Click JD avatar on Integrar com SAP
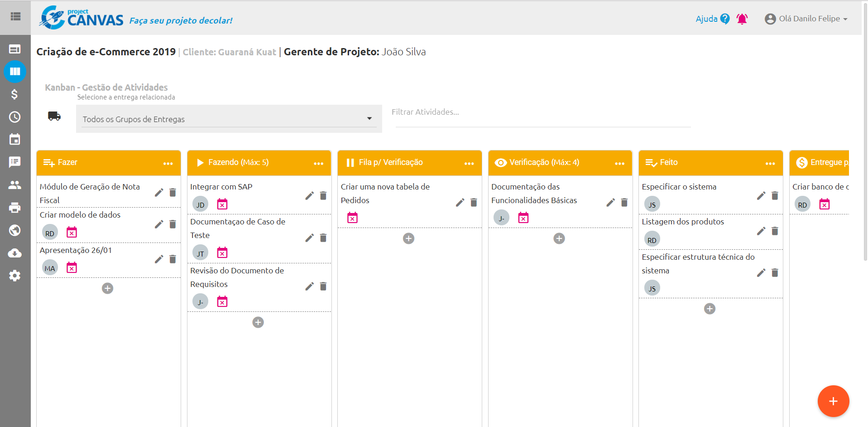This screenshot has height=427, width=868. point(200,204)
